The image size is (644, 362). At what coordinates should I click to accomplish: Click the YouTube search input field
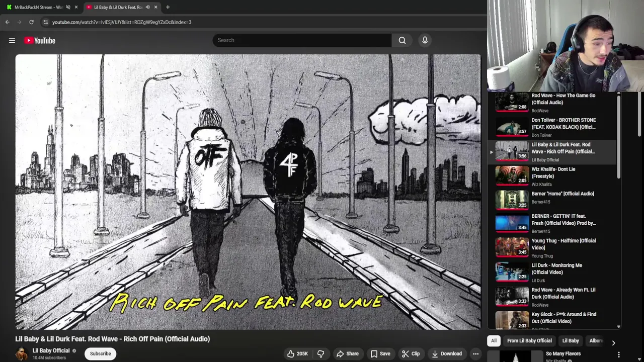click(302, 40)
